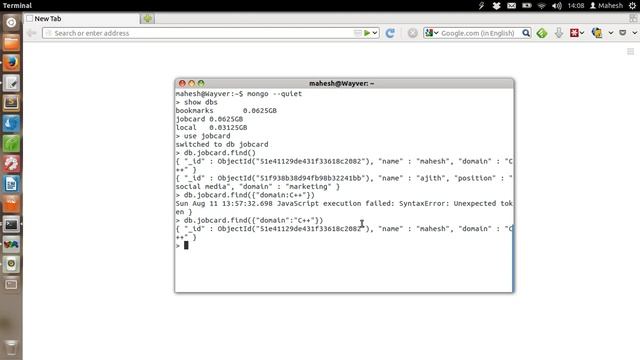640x360 pixels.
Task: Open the system settings gear menu
Action: (632, 5)
